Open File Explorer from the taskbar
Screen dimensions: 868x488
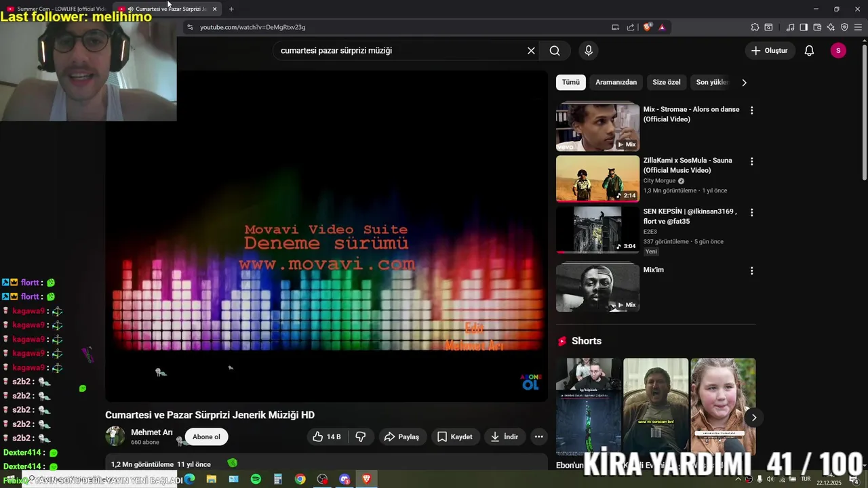coord(212,479)
